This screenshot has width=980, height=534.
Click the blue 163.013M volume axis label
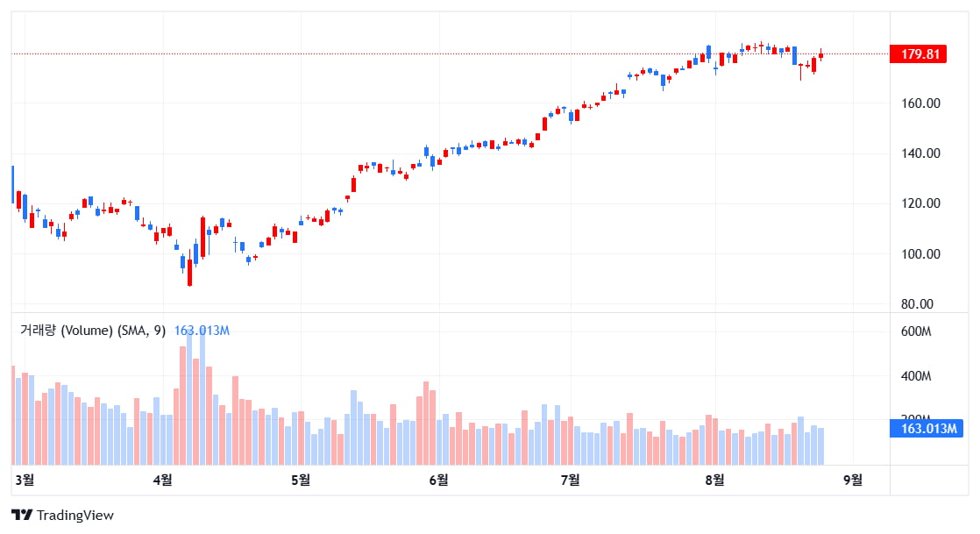tap(920, 429)
